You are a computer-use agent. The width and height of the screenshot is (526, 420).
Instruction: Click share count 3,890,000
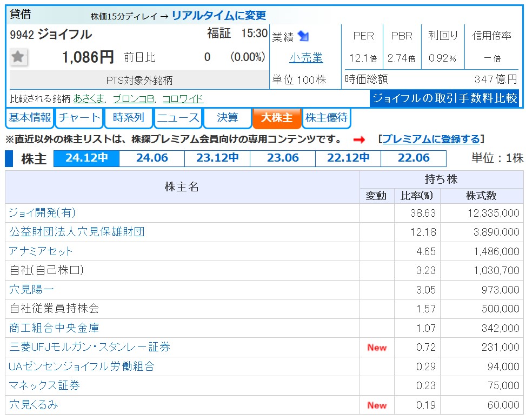[x=496, y=232]
